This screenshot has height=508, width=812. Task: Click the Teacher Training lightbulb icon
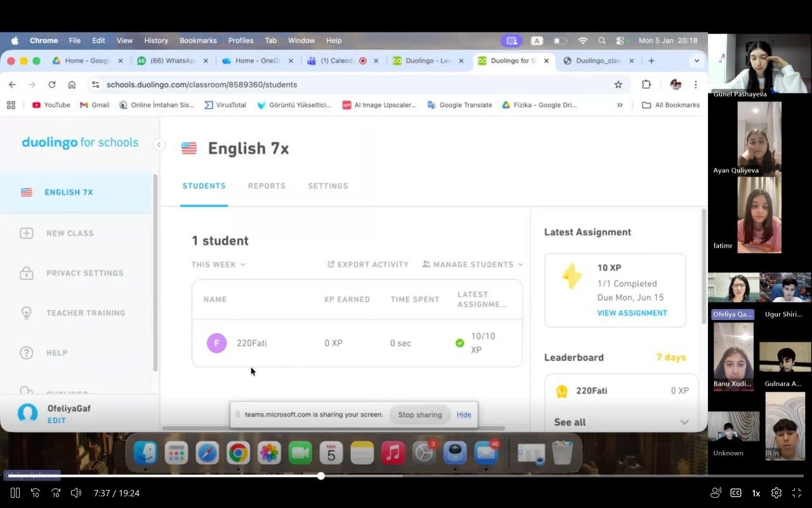27,313
